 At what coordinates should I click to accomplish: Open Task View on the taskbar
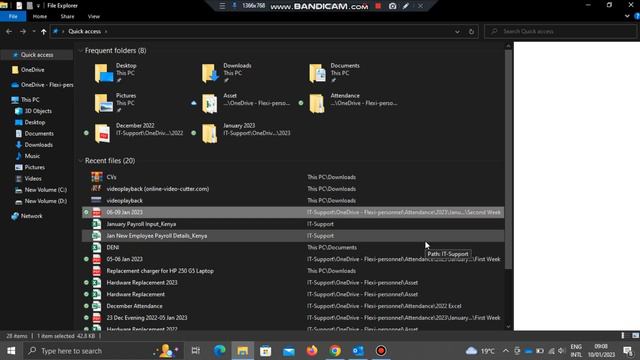coord(196,351)
